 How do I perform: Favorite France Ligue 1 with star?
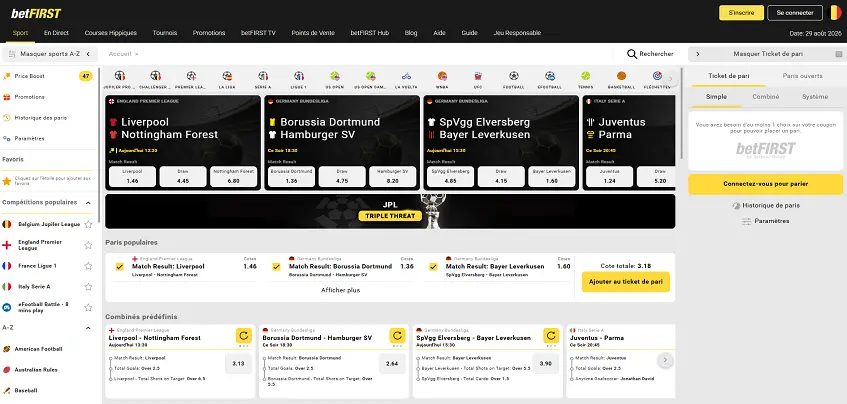pyautogui.click(x=88, y=266)
